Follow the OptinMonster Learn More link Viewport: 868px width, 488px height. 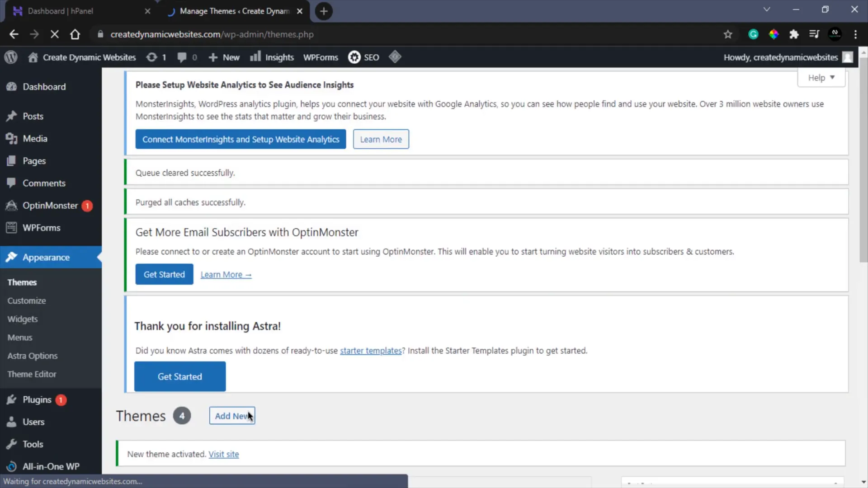226,275
